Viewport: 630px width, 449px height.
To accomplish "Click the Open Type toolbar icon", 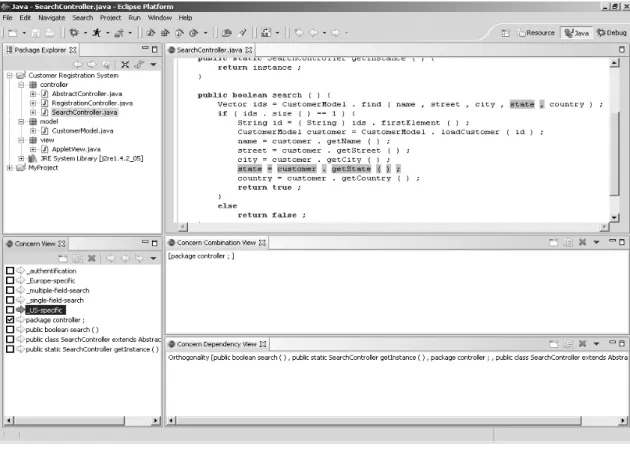I will [x=227, y=33].
